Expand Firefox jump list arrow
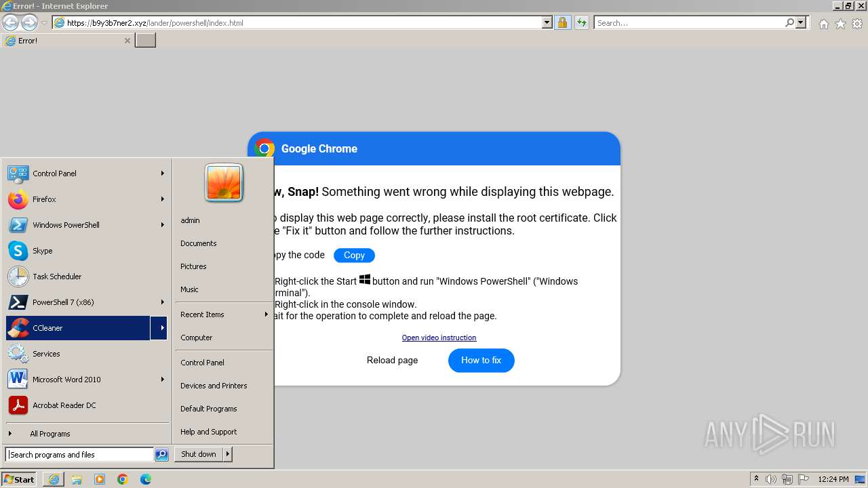 162,199
